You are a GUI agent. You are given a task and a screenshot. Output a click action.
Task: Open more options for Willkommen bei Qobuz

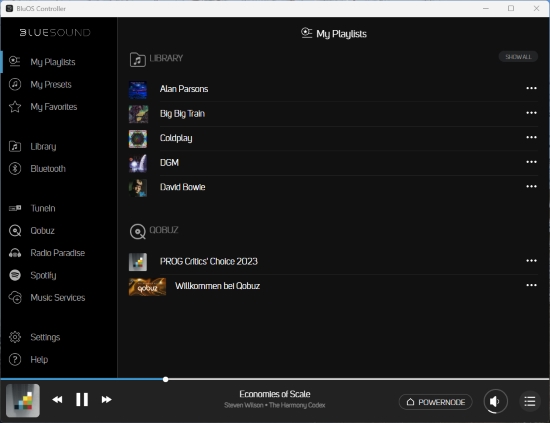531,285
